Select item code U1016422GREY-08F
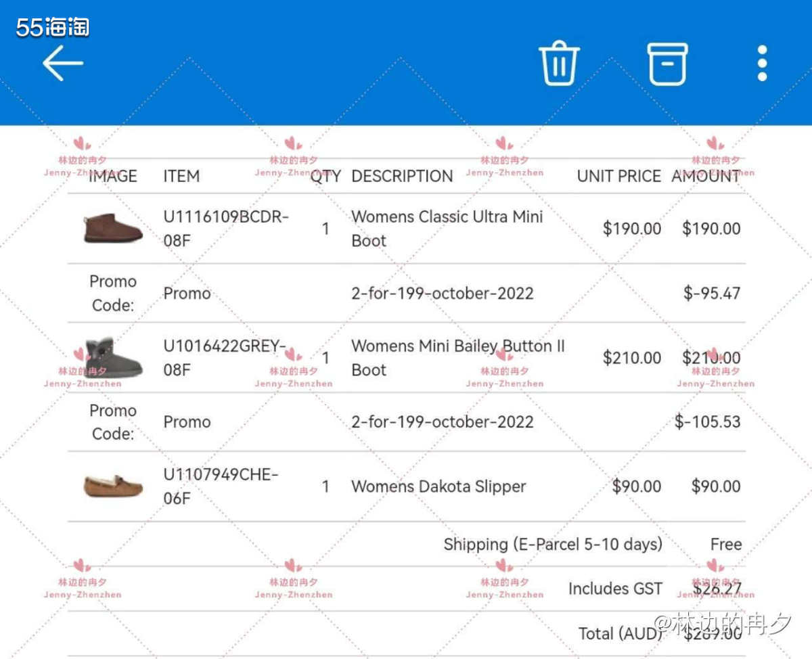Image resolution: width=812 pixels, height=659 pixels. pos(225,358)
